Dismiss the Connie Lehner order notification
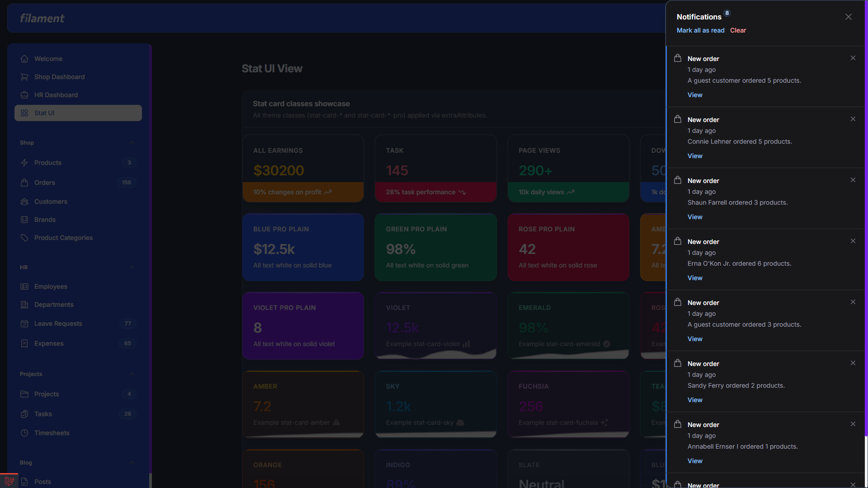Viewport: 868px width, 488px height. coord(853,119)
